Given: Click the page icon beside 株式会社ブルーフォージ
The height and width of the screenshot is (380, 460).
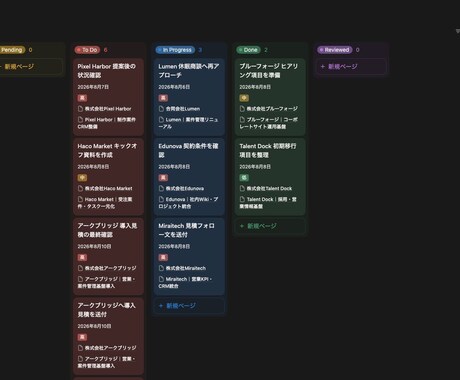Looking at the screenshot, I should coord(242,109).
